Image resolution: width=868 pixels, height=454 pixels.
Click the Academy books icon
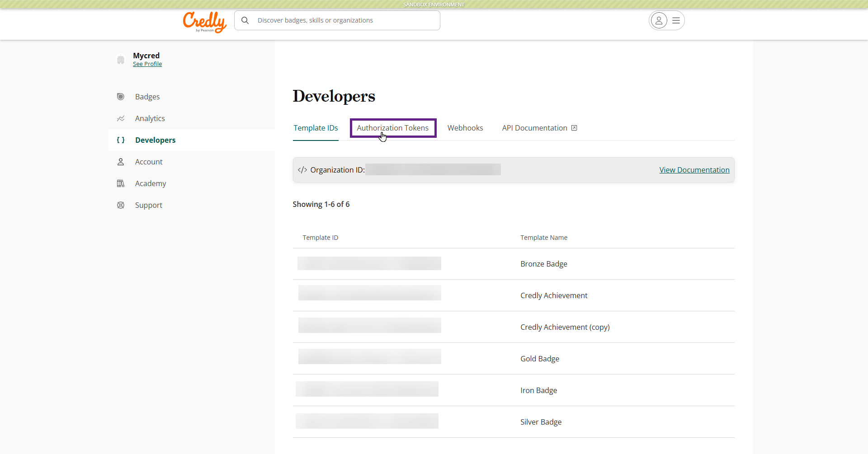click(121, 183)
